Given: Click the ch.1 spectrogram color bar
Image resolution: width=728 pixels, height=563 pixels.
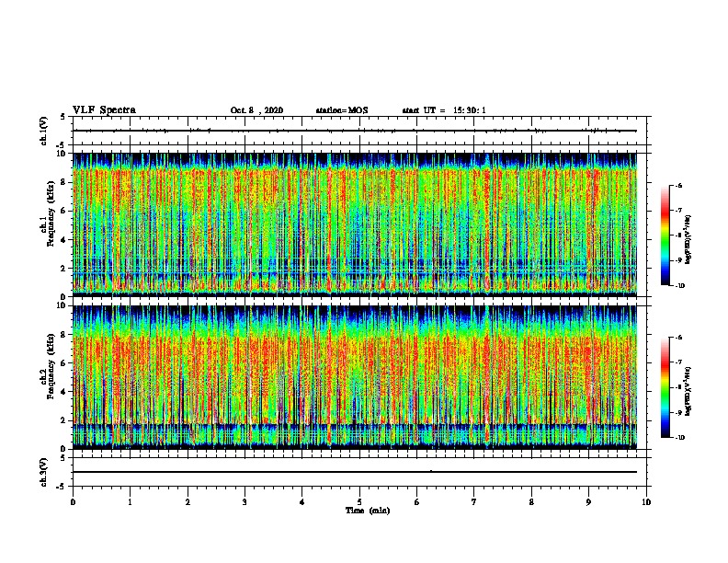Looking at the screenshot, I should click(x=665, y=236).
